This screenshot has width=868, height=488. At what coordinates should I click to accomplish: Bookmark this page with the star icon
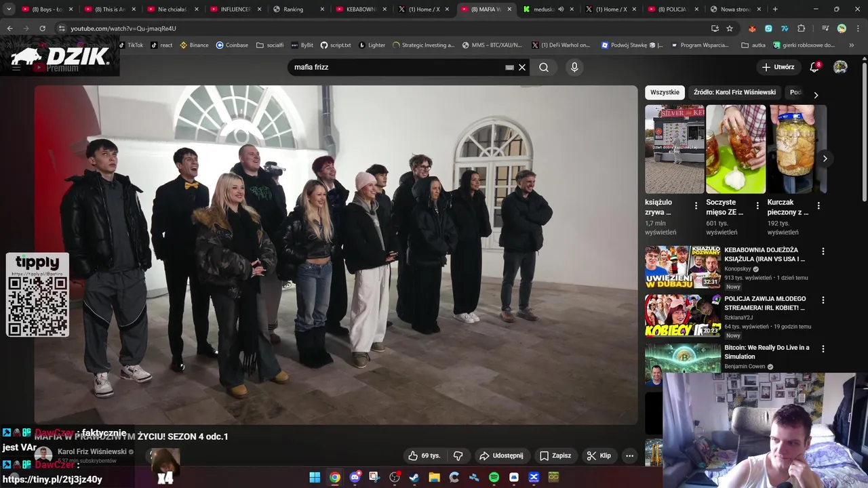click(730, 28)
